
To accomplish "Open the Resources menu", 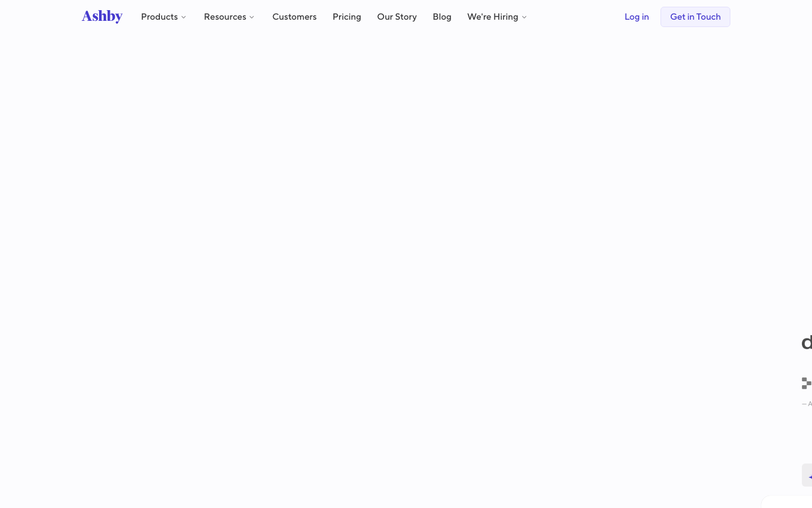I will pos(225,17).
